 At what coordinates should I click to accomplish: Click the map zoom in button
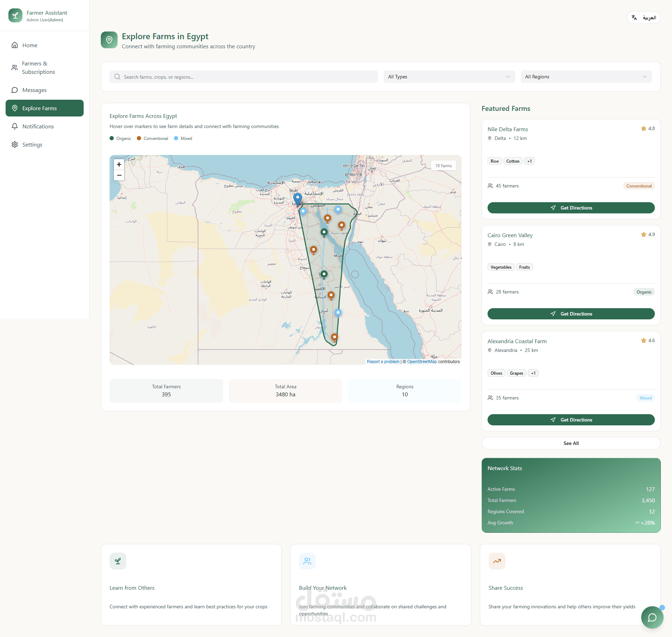coord(119,164)
